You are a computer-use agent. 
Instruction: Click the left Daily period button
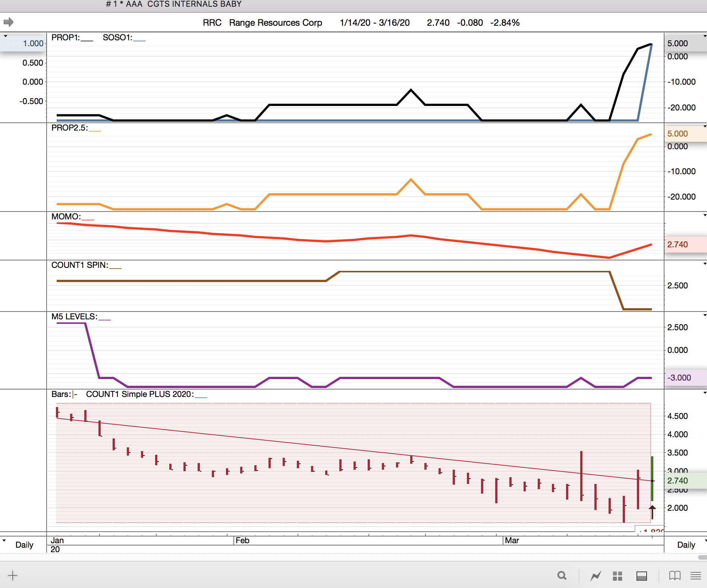point(24,545)
